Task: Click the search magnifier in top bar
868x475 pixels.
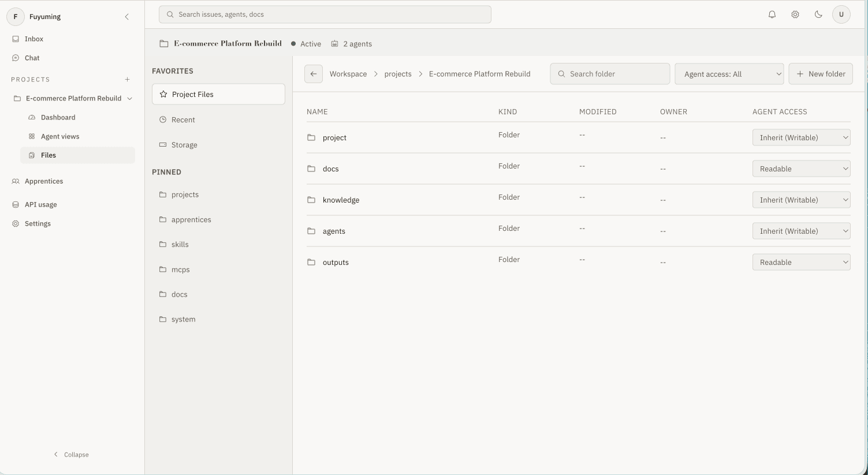Action: tap(170, 14)
